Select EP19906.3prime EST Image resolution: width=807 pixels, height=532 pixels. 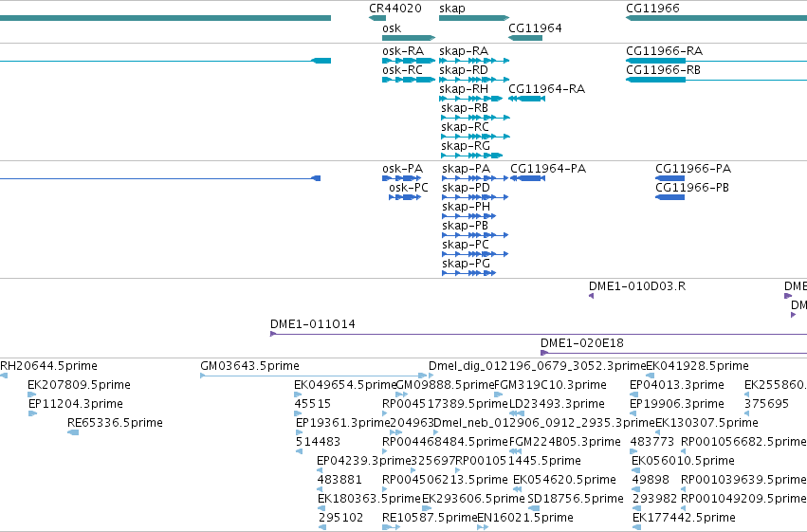tap(633, 413)
